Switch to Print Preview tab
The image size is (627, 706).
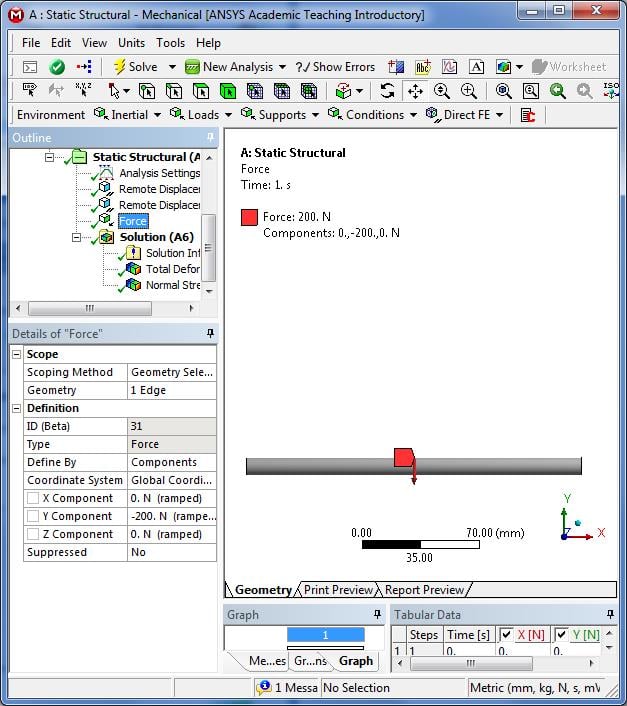[x=338, y=590]
